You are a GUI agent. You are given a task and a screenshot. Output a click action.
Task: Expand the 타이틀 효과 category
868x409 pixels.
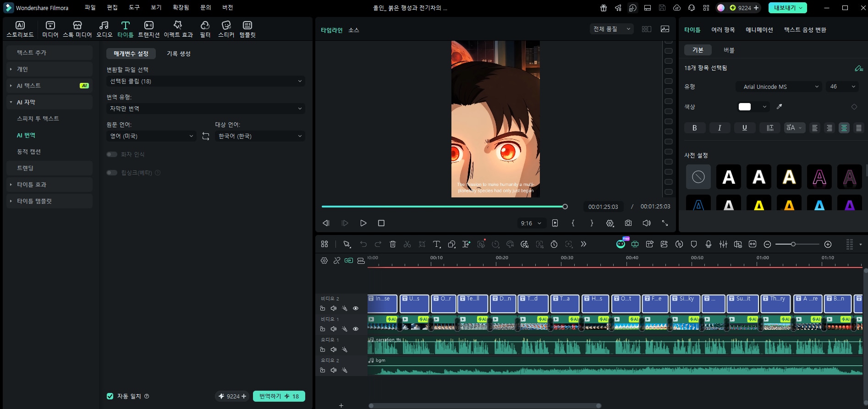point(49,185)
